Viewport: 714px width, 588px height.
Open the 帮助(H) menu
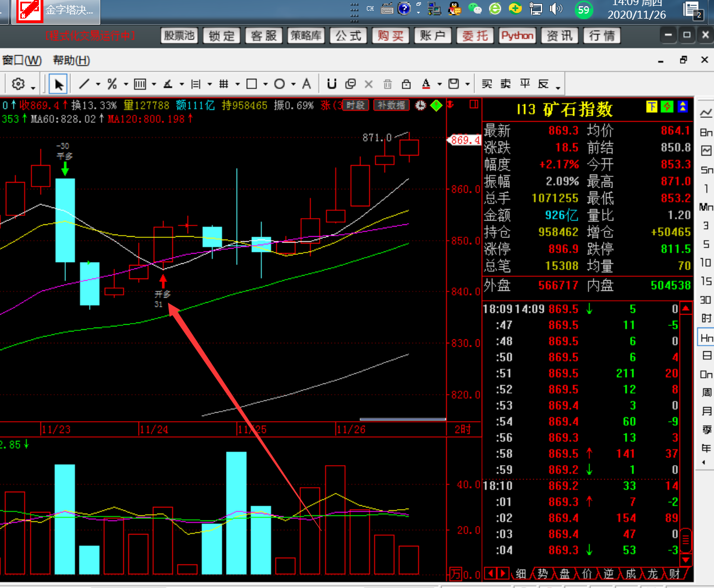(x=72, y=60)
